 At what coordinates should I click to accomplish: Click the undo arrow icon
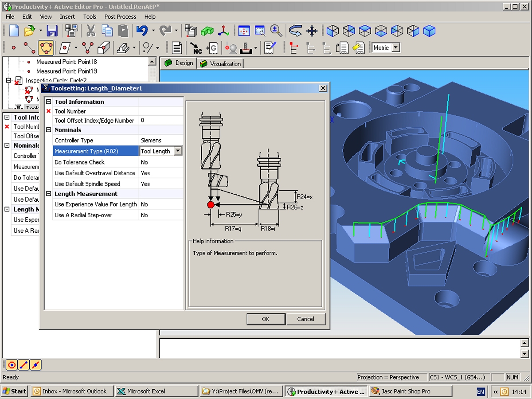point(142,31)
